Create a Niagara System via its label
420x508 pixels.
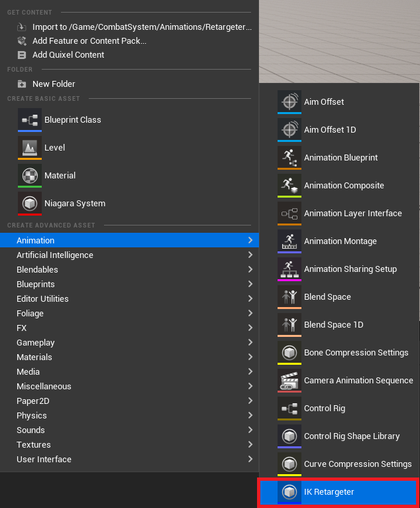coord(75,204)
